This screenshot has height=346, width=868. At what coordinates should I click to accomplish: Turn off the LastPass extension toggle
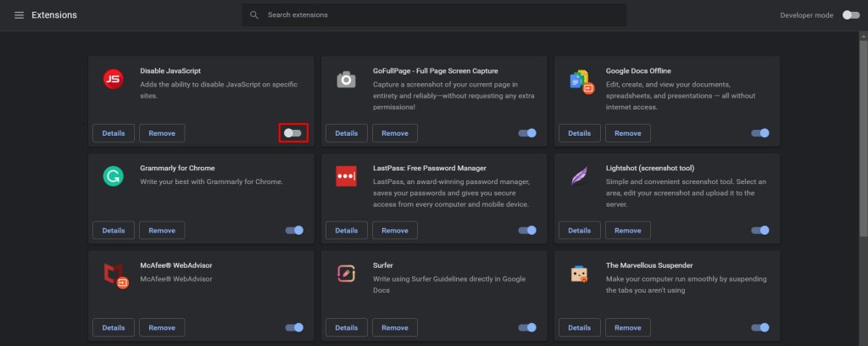point(527,230)
